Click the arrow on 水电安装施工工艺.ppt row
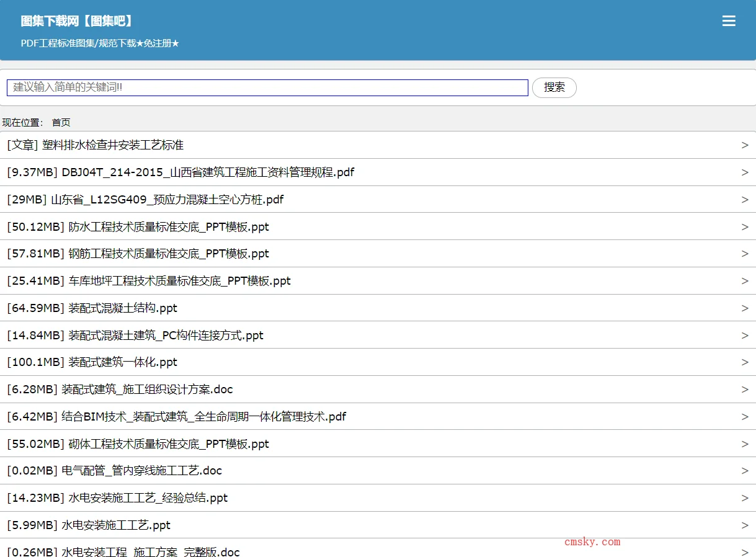This screenshot has height=557, width=756. (745, 525)
